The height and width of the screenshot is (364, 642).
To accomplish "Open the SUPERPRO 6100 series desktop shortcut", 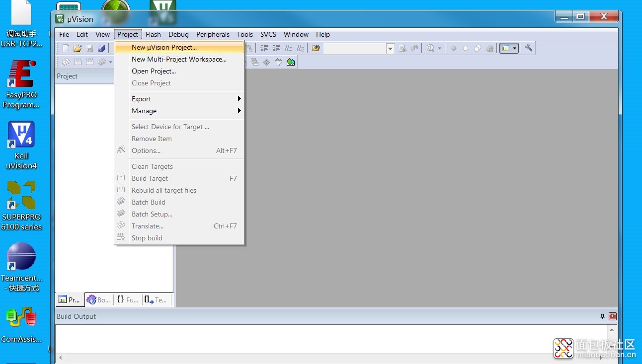I will click(x=21, y=207).
